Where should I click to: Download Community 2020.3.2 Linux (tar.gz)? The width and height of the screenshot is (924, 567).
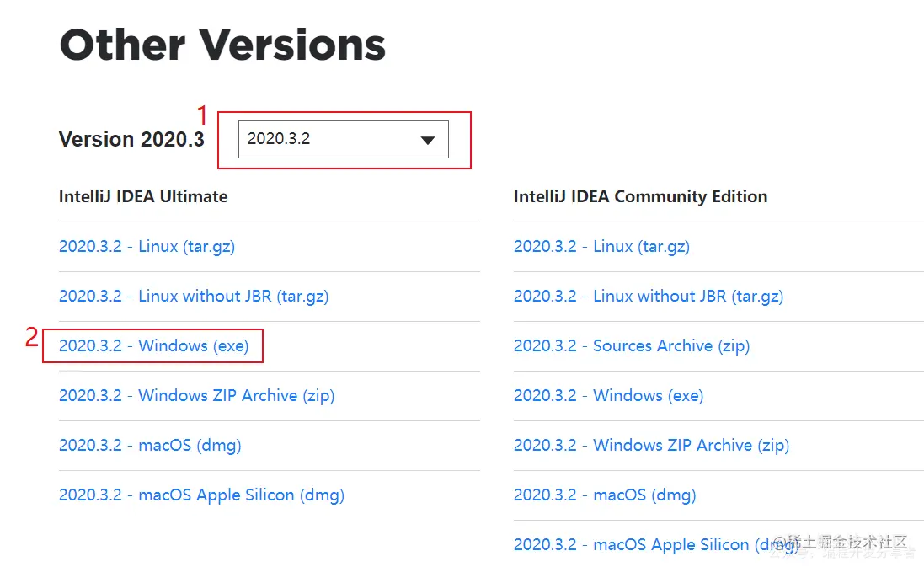pyautogui.click(x=601, y=246)
